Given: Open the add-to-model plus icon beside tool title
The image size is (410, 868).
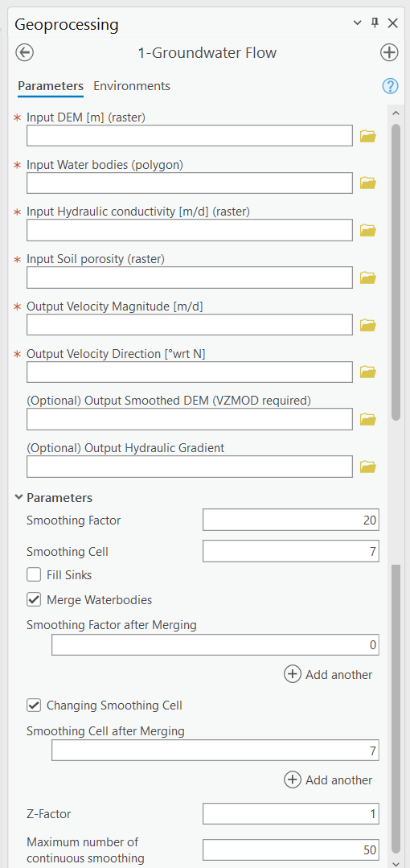Looking at the screenshot, I should pos(390,53).
